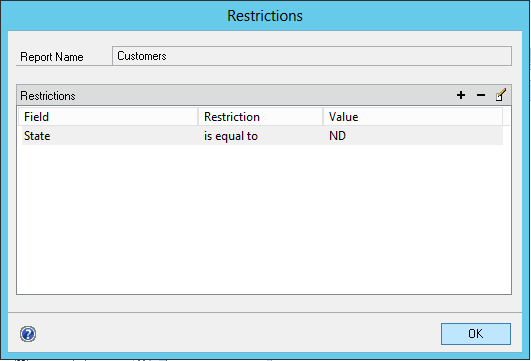Open help via the question mark icon
This screenshot has height=361, width=531.
point(28,334)
